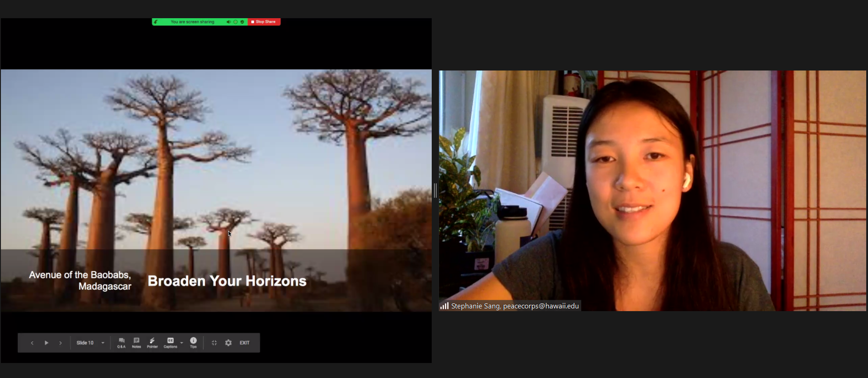Expand the Captions options arrow
This screenshot has height=378, width=868.
pyautogui.click(x=182, y=343)
